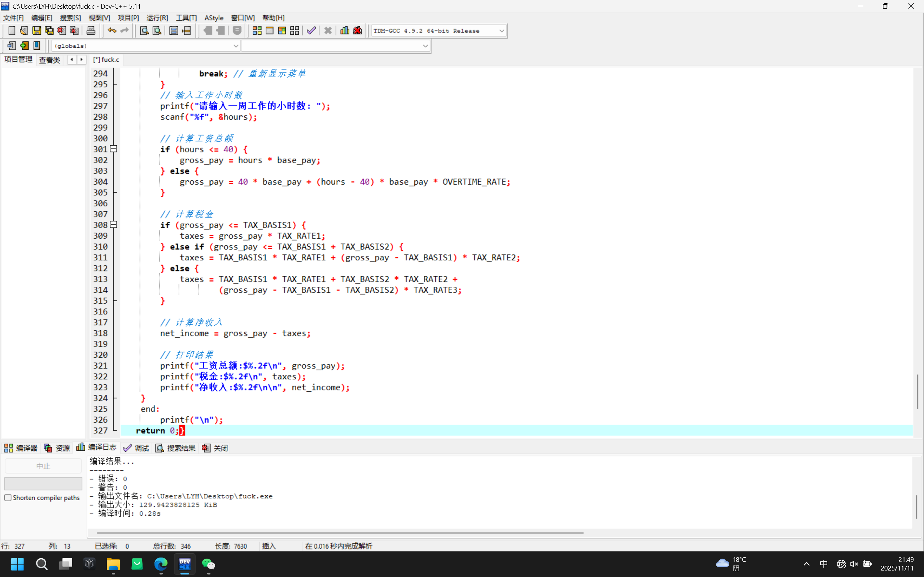Select the Save All icon
Screen dimensions: 924x577
pos(49,30)
